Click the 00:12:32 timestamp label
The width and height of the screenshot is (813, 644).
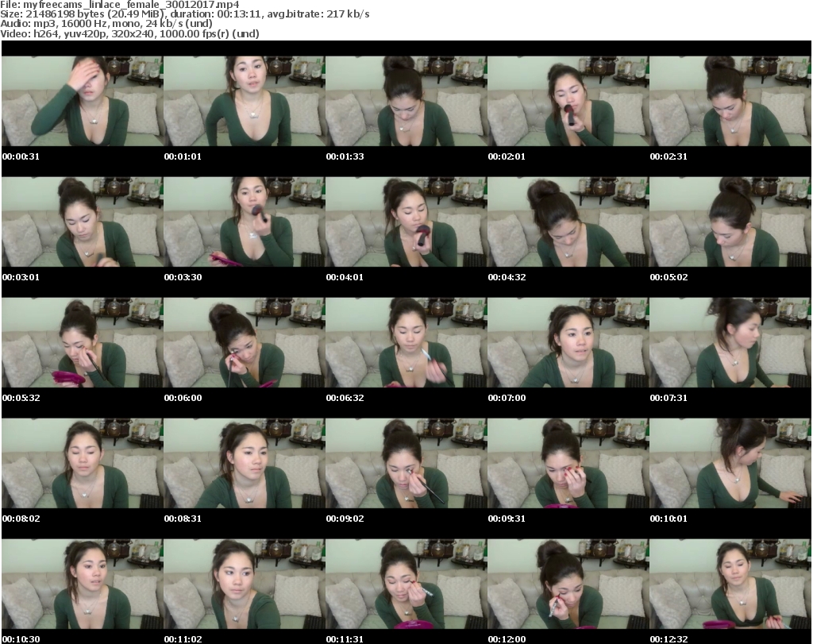pyautogui.click(x=669, y=639)
